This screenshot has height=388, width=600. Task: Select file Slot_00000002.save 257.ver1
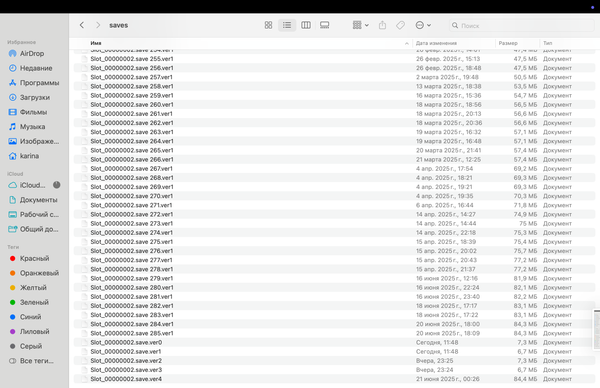tap(334, 77)
